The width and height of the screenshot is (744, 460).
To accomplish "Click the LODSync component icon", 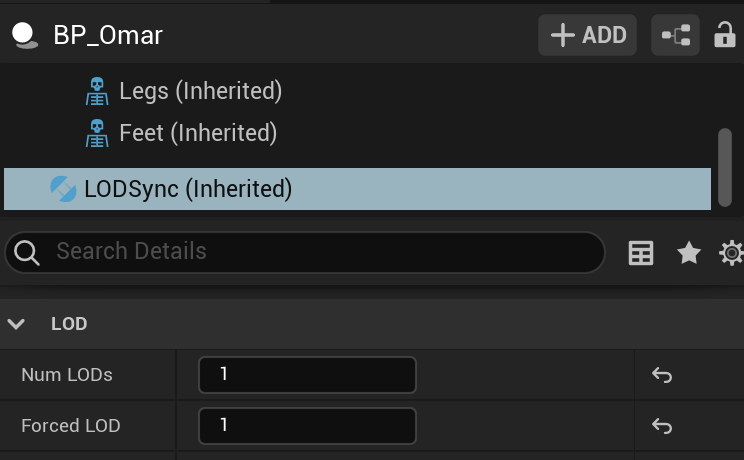I will (x=63, y=188).
